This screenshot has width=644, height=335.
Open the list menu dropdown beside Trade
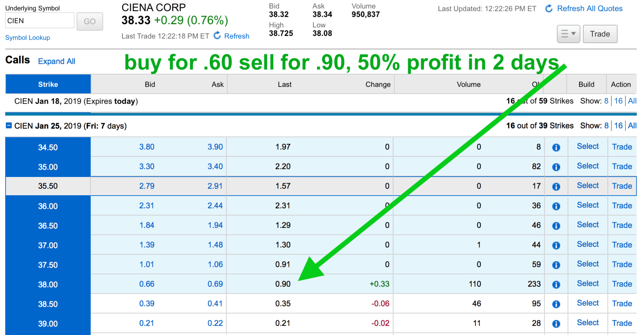(x=568, y=34)
